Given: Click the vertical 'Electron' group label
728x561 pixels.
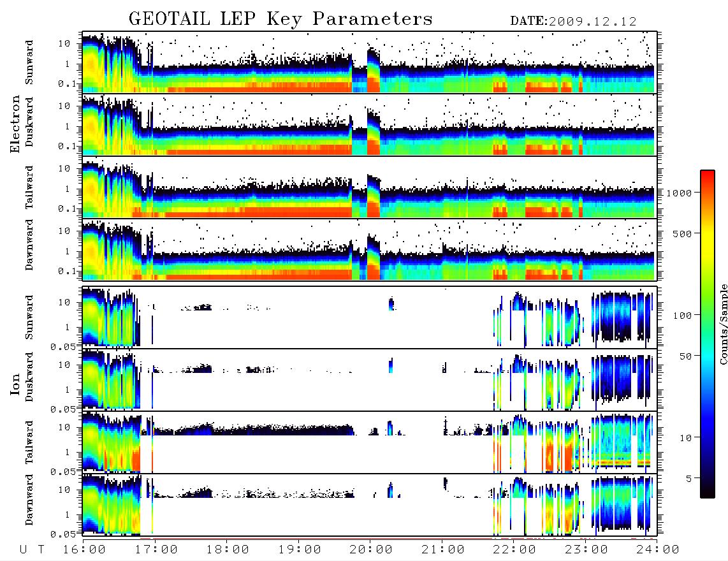Looking at the screenshot, I should click(15, 124).
